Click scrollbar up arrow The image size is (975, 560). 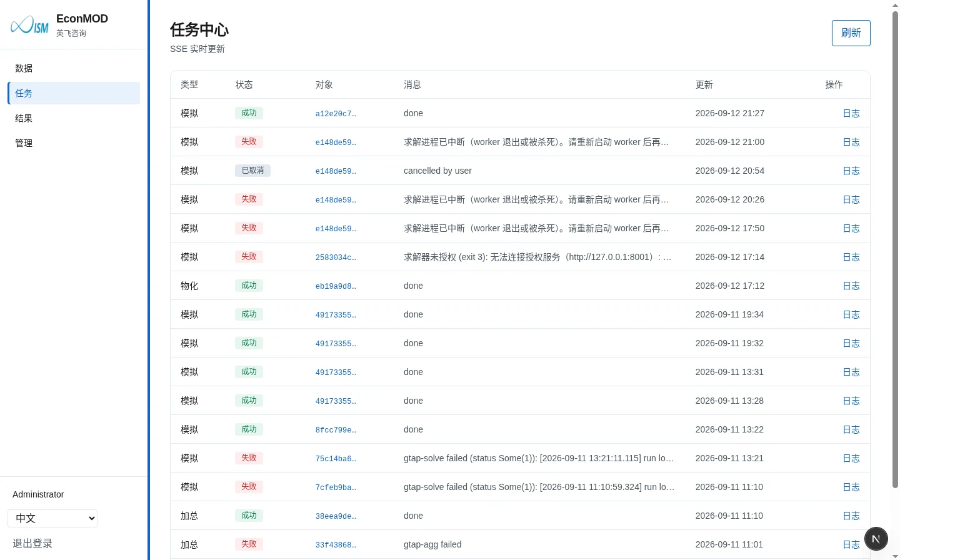coord(895,5)
